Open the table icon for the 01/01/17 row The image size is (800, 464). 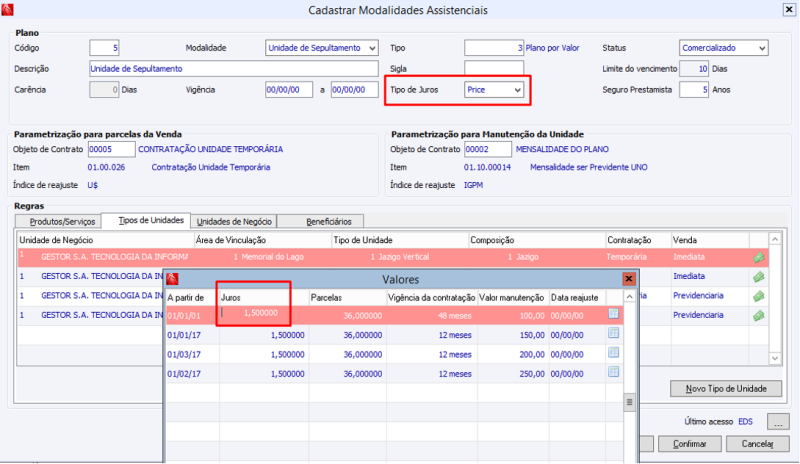614,334
